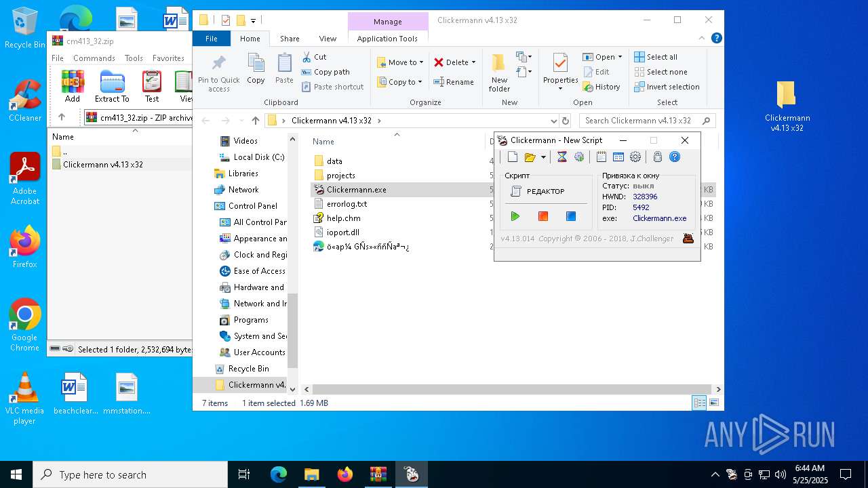Click the blue help icon in Clickermann
This screenshot has width=868, height=488.
[x=675, y=157]
